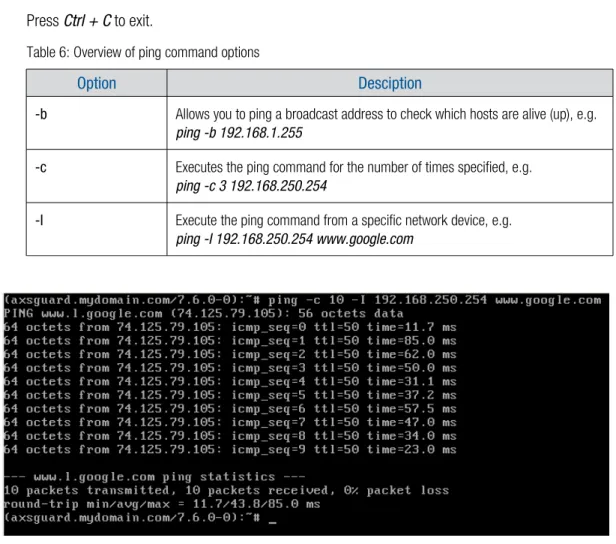Click the terminal row with icmp_seq=6 time=57.5 ms
This screenshot has height=544, width=616.
point(230,409)
